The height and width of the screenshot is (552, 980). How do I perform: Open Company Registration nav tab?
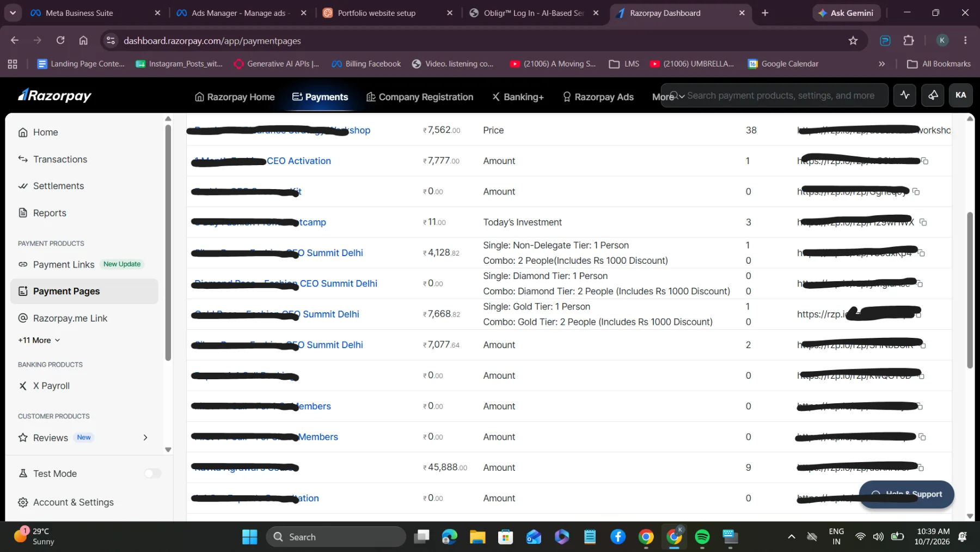point(420,97)
